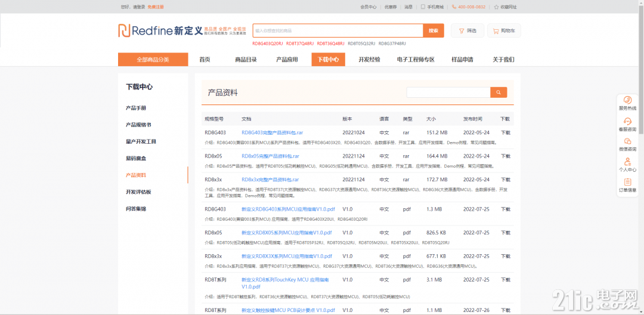Click the orange search magnifier in 产品资料 header
This screenshot has height=315, width=644.
click(499, 92)
